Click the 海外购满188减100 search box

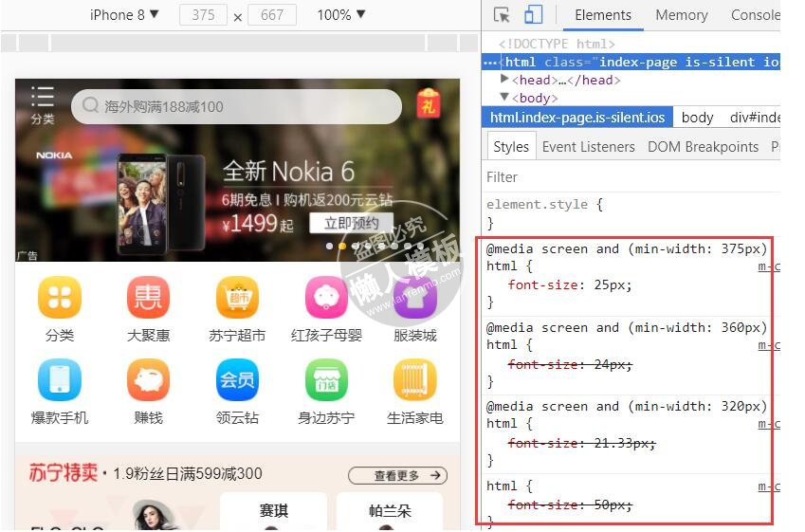236,106
